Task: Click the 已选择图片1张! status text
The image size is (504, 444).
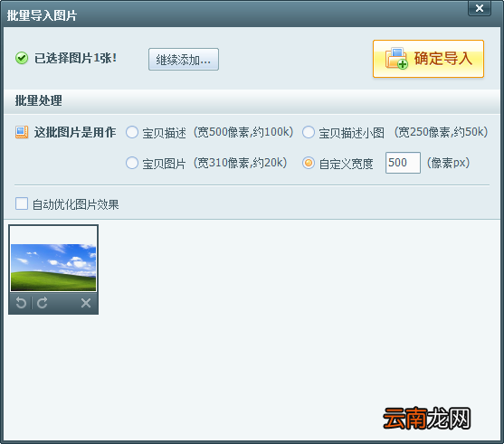Action: pyautogui.click(x=75, y=59)
